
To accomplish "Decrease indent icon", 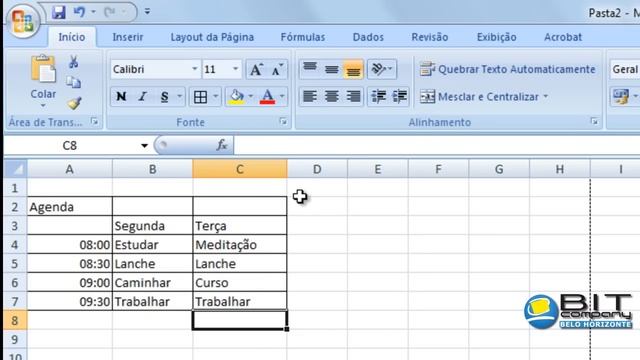I will (378, 97).
